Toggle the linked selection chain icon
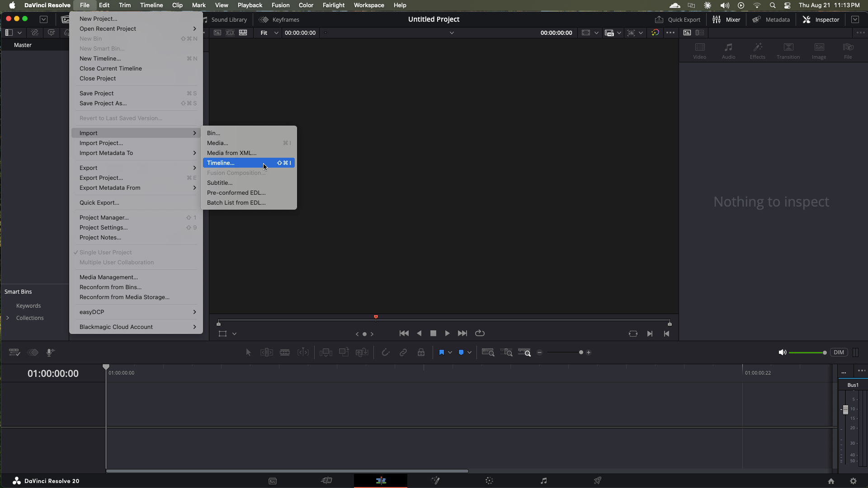Viewport: 868px width, 488px height. point(403,352)
